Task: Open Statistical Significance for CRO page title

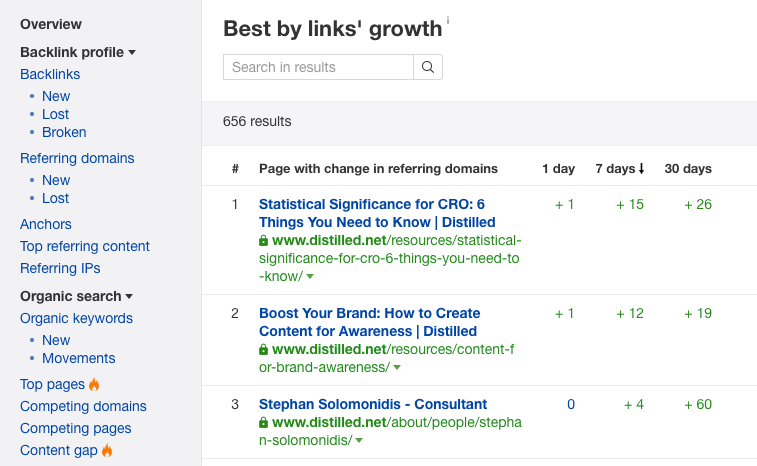Action: pyautogui.click(x=377, y=213)
